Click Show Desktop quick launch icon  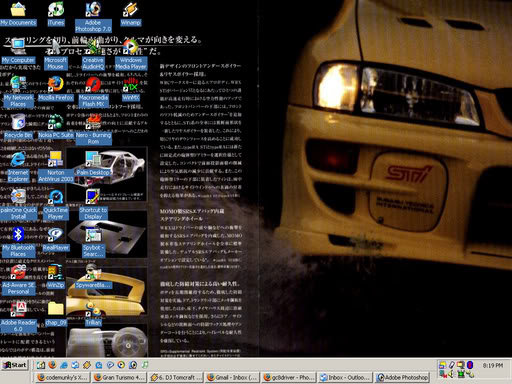41,365
